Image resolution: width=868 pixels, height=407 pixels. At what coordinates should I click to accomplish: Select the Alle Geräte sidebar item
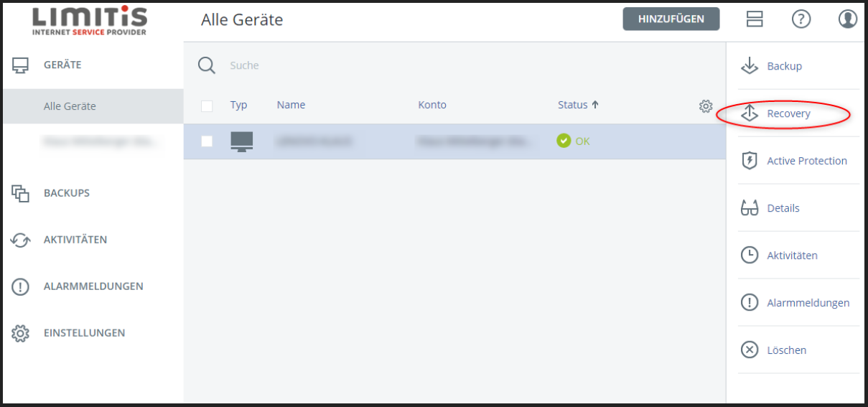[x=70, y=106]
